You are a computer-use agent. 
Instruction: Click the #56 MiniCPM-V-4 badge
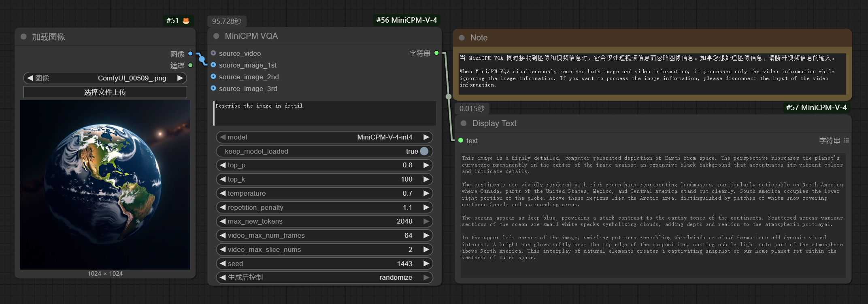pyautogui.click(x=406, y=20)
